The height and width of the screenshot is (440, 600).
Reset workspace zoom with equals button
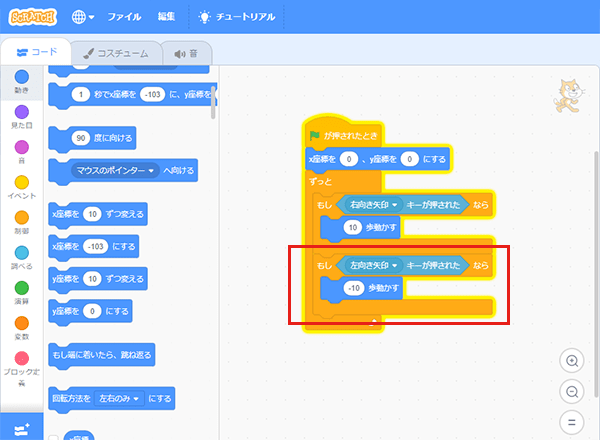[x=572, y=422]
